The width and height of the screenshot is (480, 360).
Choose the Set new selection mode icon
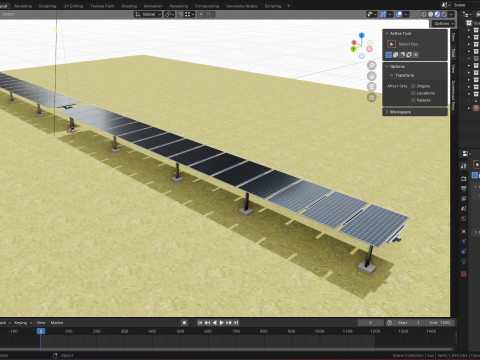pos(388,55)
